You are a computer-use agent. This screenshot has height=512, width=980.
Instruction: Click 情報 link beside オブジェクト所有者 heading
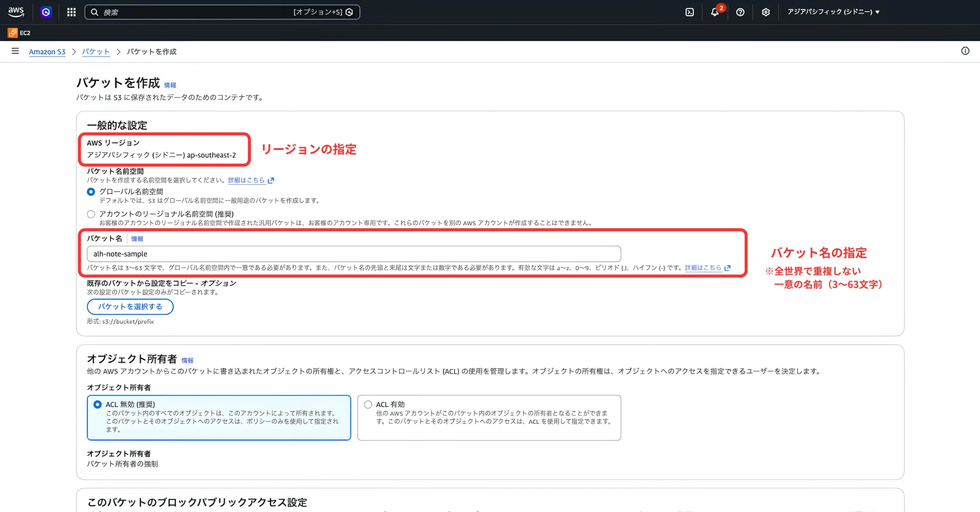[187, 360]
